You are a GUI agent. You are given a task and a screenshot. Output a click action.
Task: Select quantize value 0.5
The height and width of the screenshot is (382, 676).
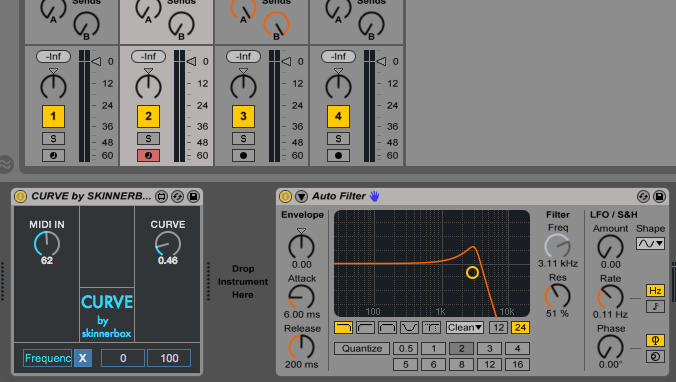point(406,348)
